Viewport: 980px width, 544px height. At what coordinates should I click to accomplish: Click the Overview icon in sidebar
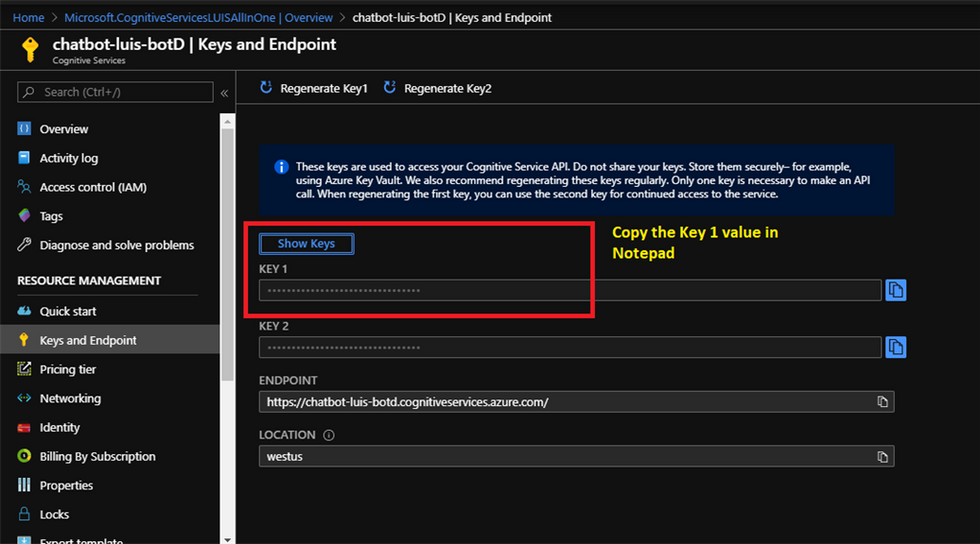click(24, 129)
